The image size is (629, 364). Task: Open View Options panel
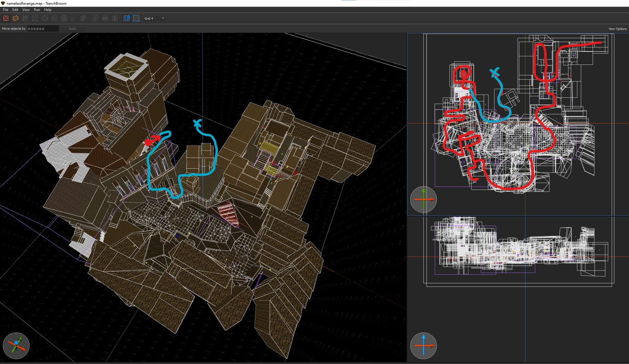tap(617, 29)
